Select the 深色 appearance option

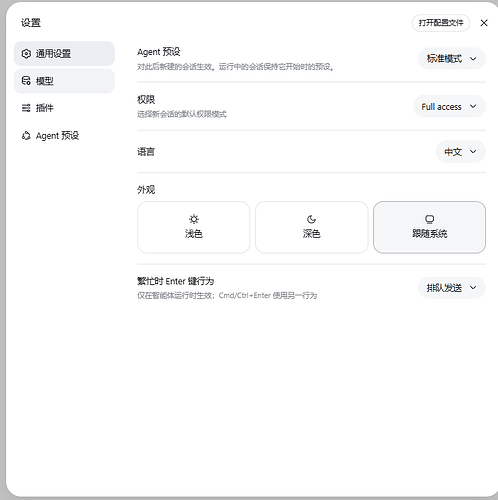tap(311, 227)
